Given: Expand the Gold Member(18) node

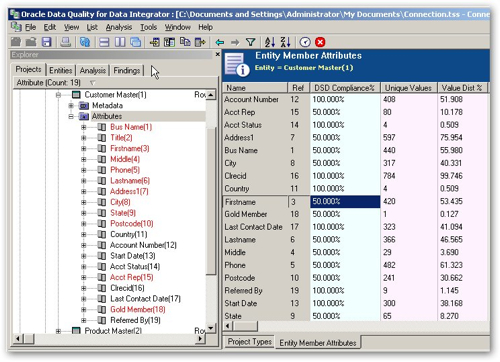Looking at the screenshot, I should [84, 309].
